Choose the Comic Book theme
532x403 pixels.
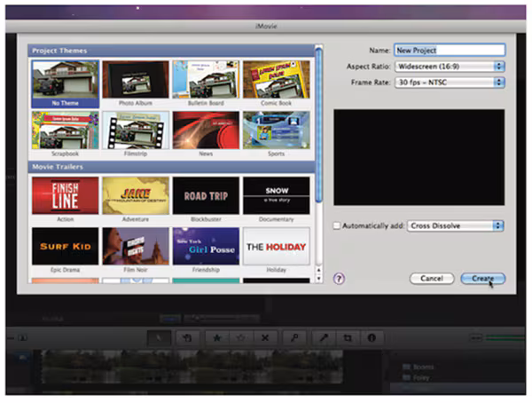tap(276, 83)
